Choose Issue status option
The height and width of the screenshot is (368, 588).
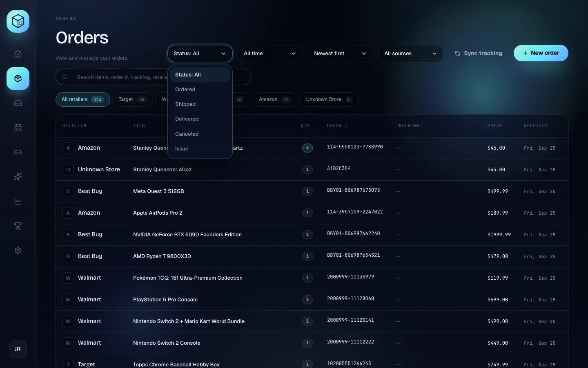point(200,149)
